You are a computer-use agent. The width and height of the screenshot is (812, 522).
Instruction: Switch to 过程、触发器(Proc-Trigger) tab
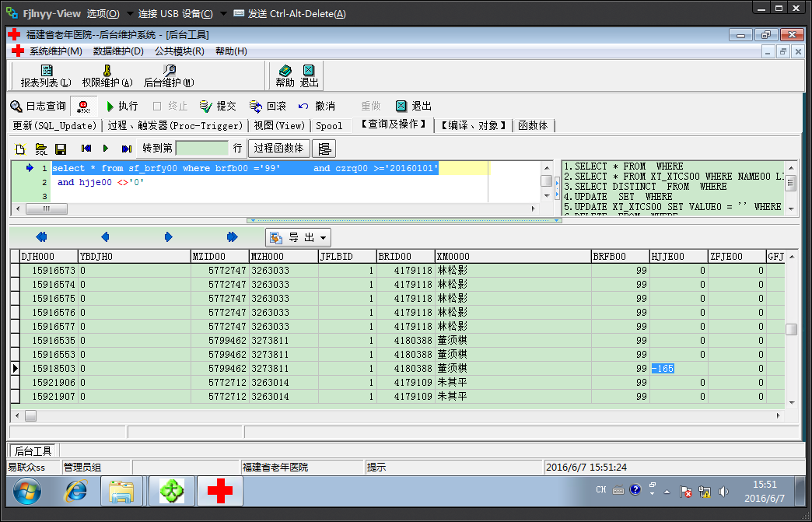(x=175, y=126)
